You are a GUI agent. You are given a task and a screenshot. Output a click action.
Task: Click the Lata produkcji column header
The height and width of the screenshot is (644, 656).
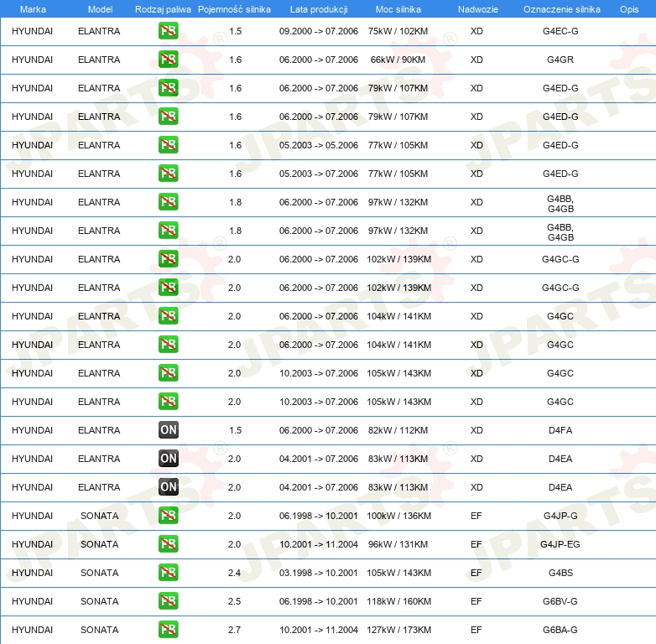coord(319,9)
